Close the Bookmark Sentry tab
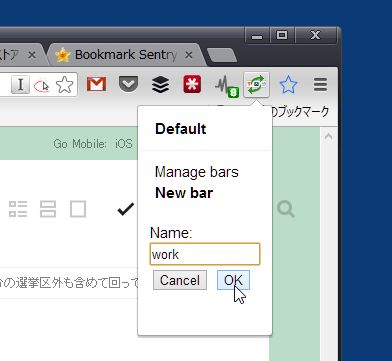The width and height of the screenshot is (392, 361). click(x=189, y=55)
